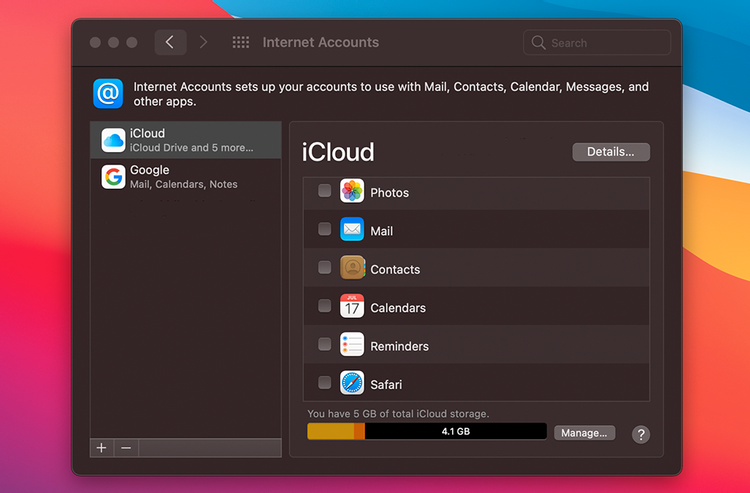Click the Reminders list icon

pyautogui.click(x=352, y=345)
